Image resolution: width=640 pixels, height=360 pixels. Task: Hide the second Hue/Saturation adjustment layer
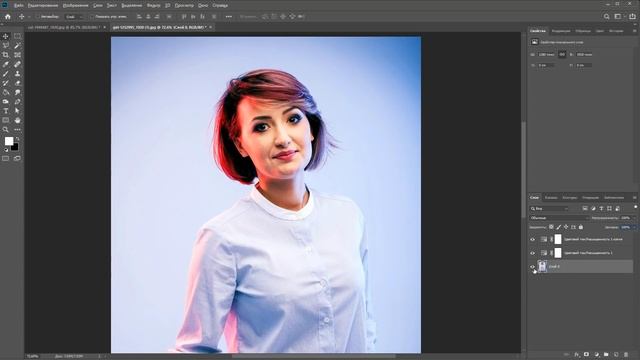532,253
